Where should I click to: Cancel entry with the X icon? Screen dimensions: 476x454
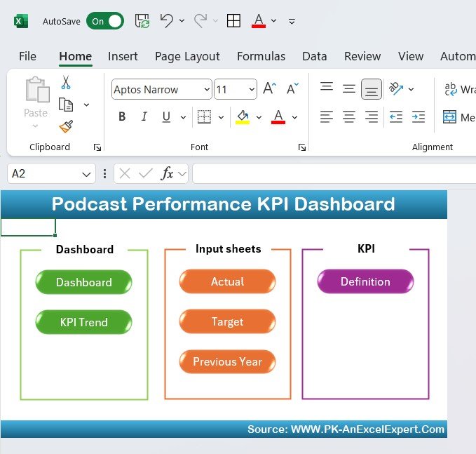pyautogui.click(x=125, y=174)
